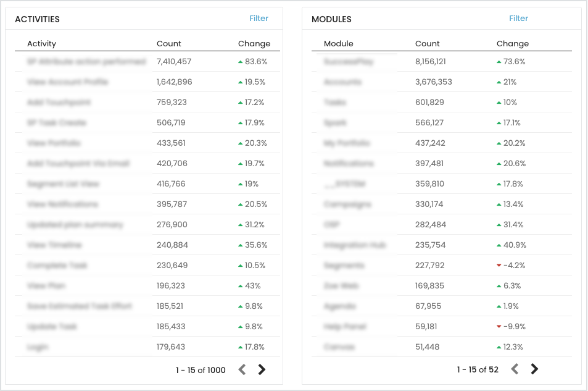Click the Module column header
The height and width of the screenshot is (391, 588).
(338, 44)
